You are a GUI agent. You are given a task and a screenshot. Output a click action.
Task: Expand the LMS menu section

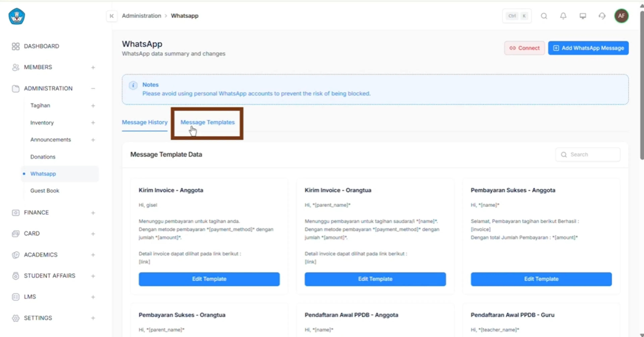pyautogui.click(x=93, y=297)
